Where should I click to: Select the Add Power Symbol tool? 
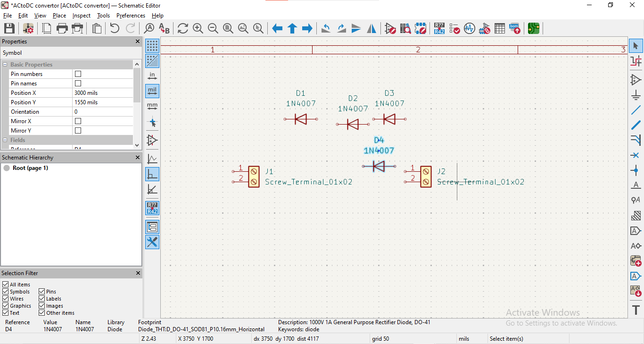tap(636, 95)
